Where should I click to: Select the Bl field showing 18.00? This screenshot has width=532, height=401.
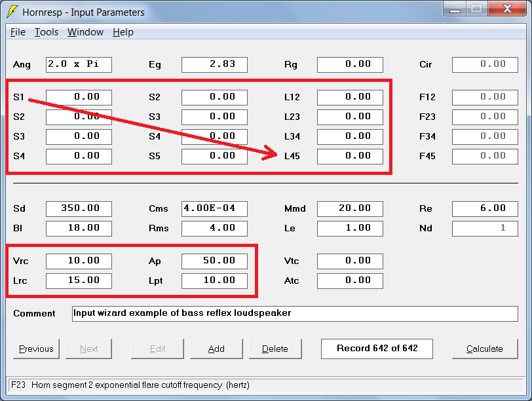tap(79, 229)
